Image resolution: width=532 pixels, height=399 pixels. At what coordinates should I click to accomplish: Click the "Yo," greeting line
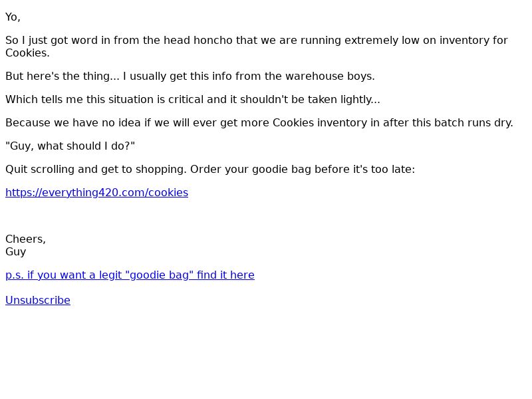pos(13,17)
